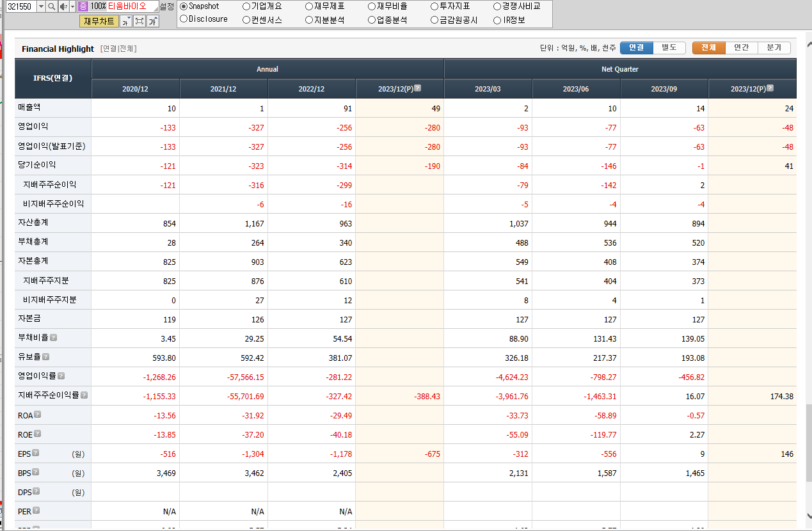Click the Annual column group header
This screenshot has height=531, width=812.
point(267,69)
